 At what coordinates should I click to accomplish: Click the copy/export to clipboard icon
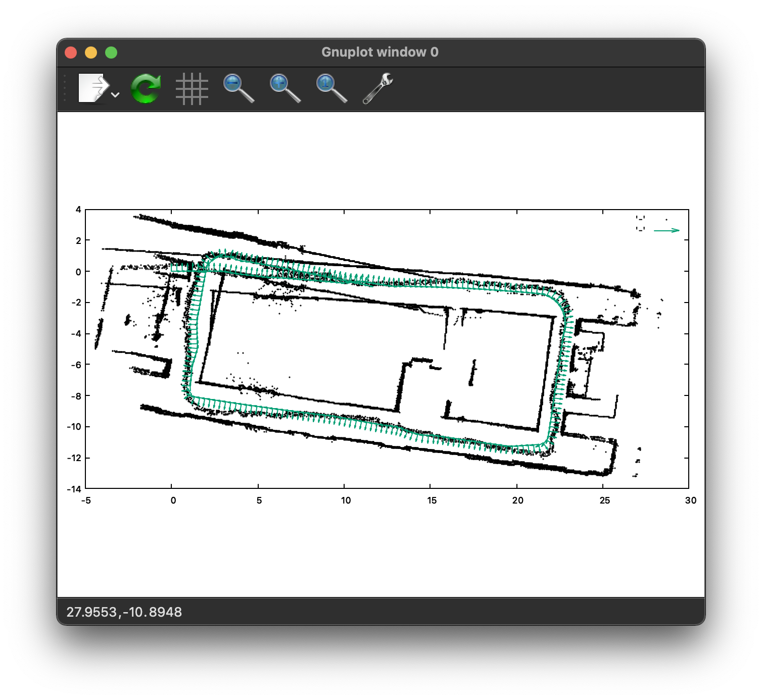(x=93, y=89)
